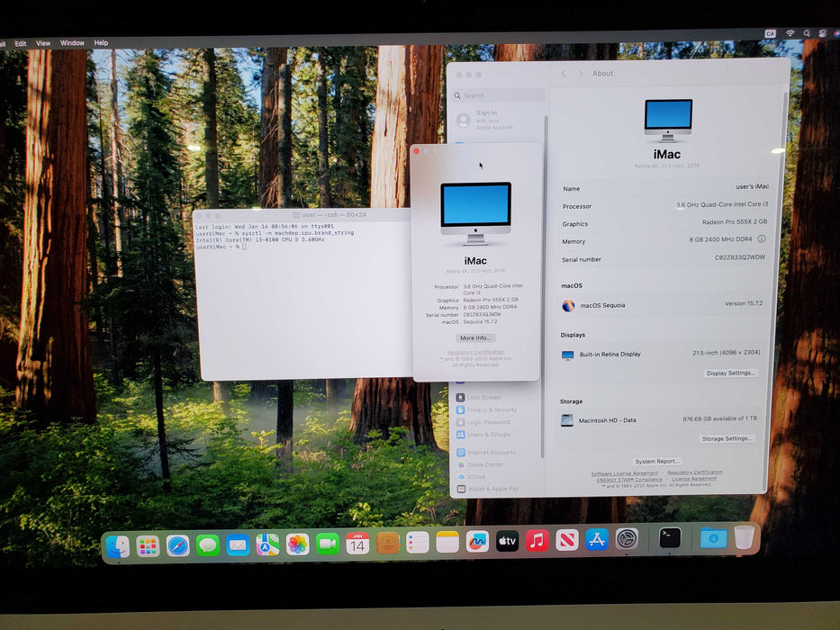840x630 pixels.
Task: Click Terminal icon in Dock
Action: tap(670, 538)
